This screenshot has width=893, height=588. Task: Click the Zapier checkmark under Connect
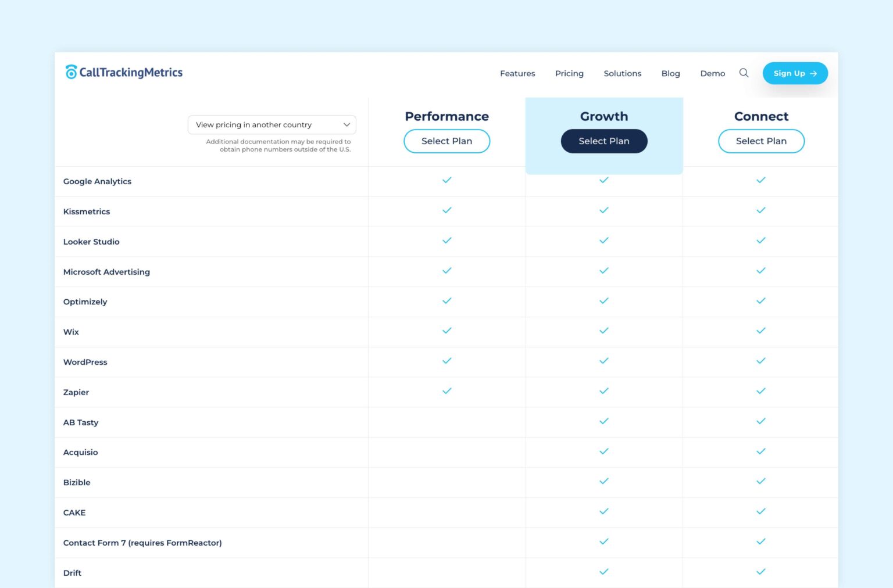pyautogui.click(x=760, y=392)
